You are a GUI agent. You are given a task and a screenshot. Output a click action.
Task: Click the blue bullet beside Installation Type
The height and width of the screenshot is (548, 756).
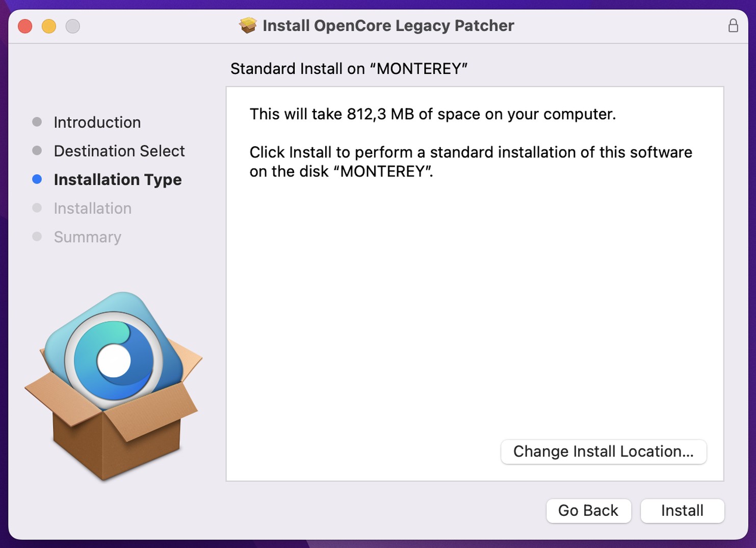click(37, 179)
